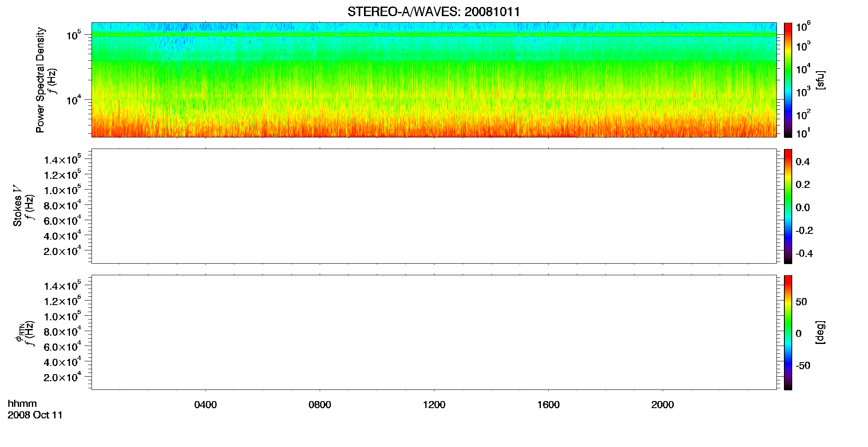Click the 2000 time axis label
Image resolution: width=868 pixels, height=447 pixels.
coord(663,405)
